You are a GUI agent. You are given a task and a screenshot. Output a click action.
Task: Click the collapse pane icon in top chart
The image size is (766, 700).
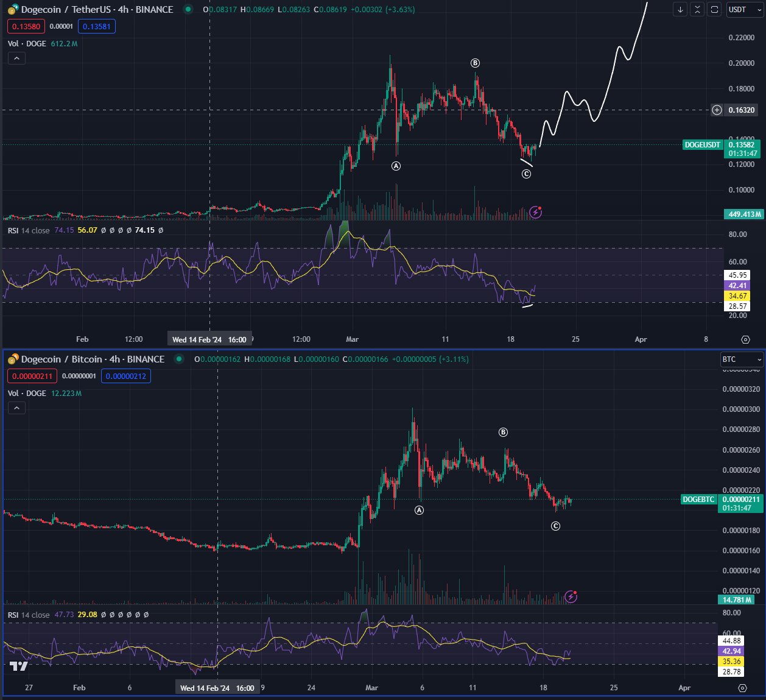coord(698,10)
